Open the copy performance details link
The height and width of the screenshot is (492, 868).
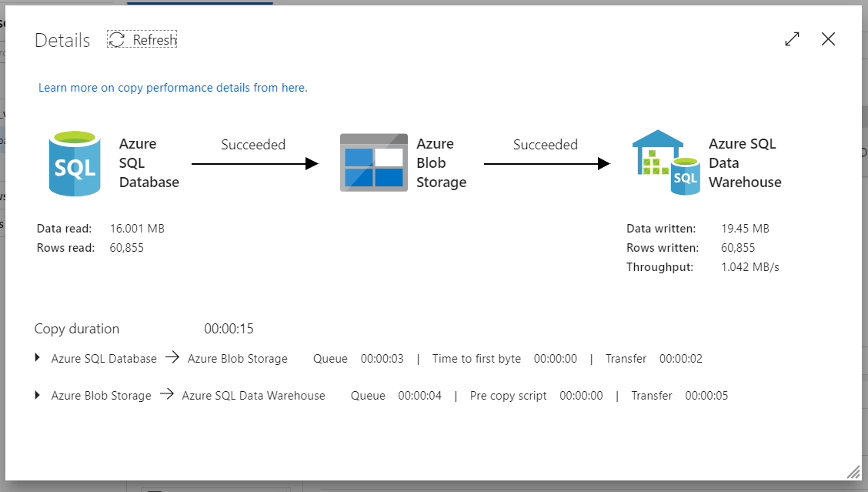point(172,88)
